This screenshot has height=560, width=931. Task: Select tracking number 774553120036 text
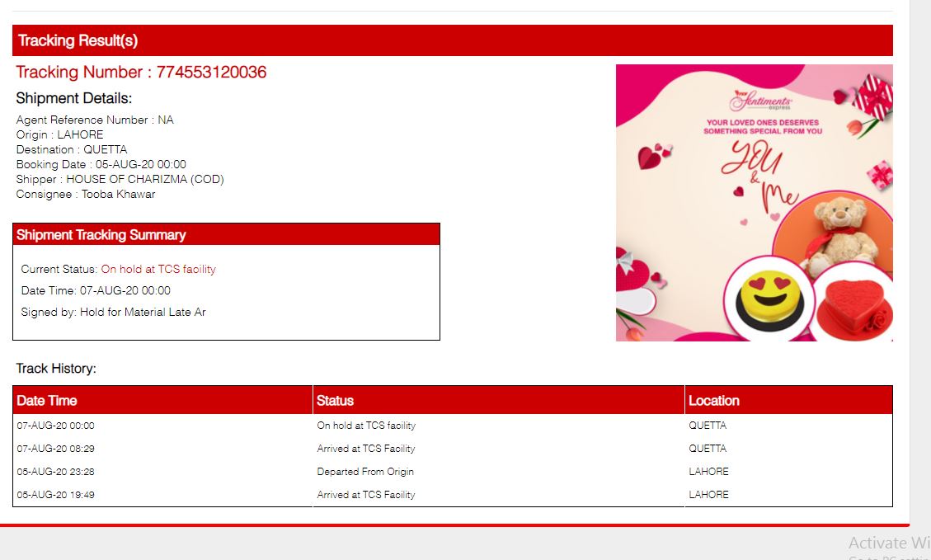coord(211,73)
